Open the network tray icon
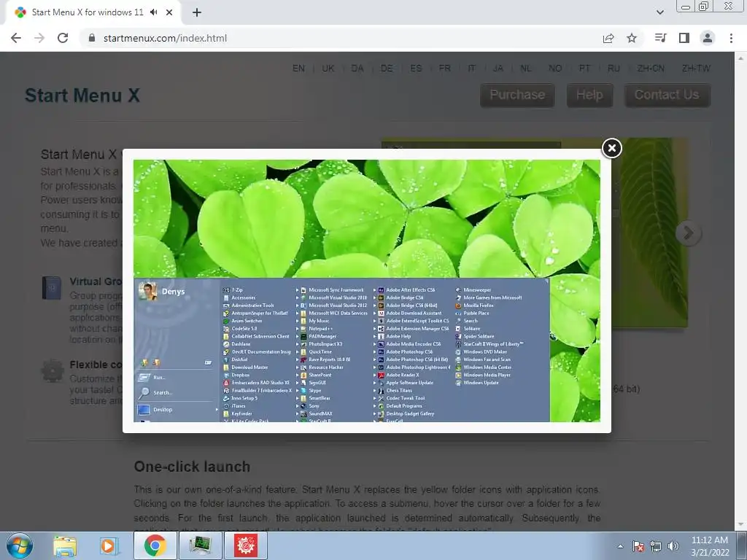 (656, 546)
